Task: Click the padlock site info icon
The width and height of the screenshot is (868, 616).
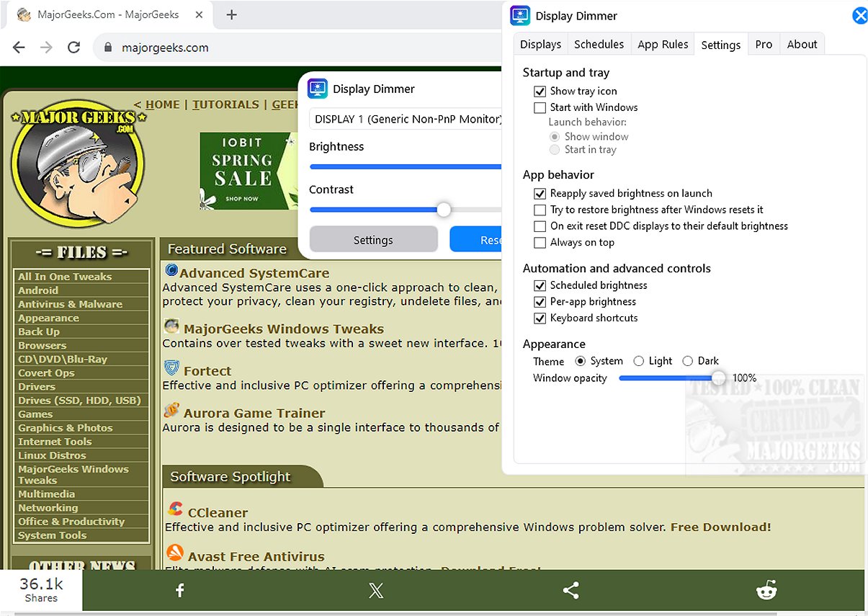Action: [x=109, y=48]
